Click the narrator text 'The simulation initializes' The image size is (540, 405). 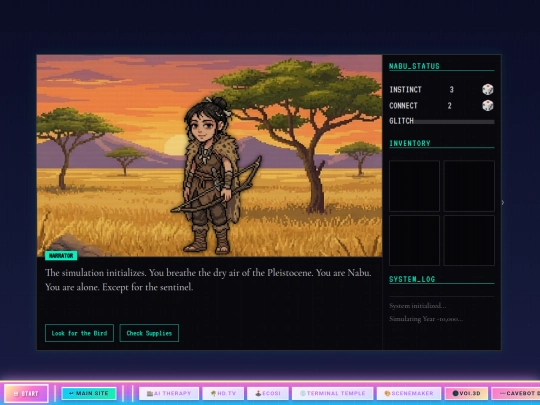(95, 273)
